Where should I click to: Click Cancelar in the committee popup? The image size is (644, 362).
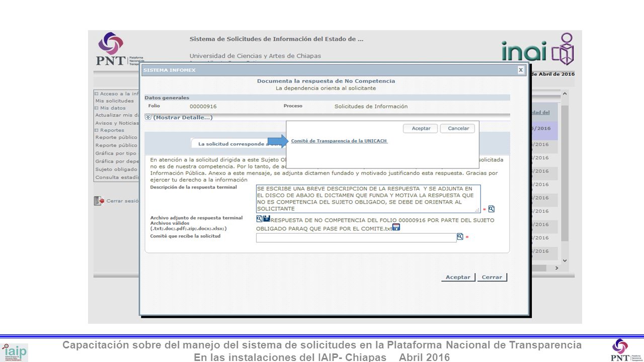point(458,129)
